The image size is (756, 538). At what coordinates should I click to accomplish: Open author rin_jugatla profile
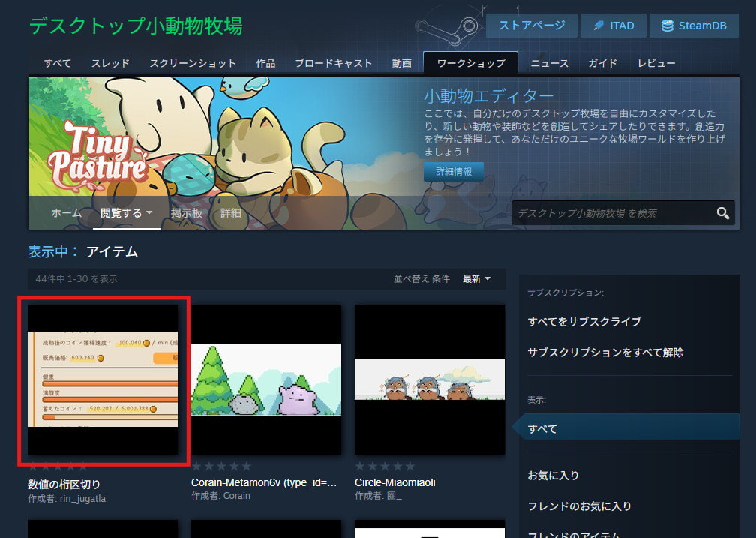click(x=82, y=499)
